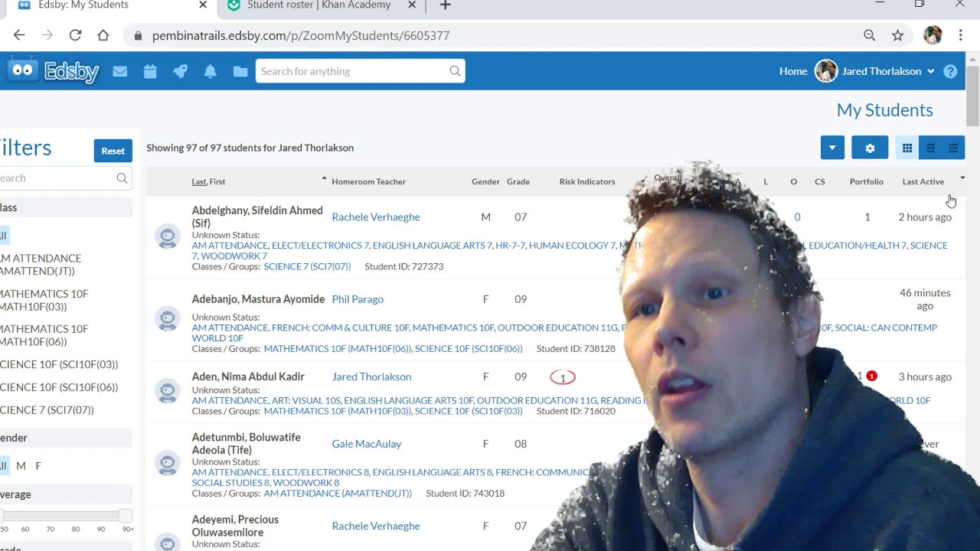Open the help question mark icon

tap(950, 71)
